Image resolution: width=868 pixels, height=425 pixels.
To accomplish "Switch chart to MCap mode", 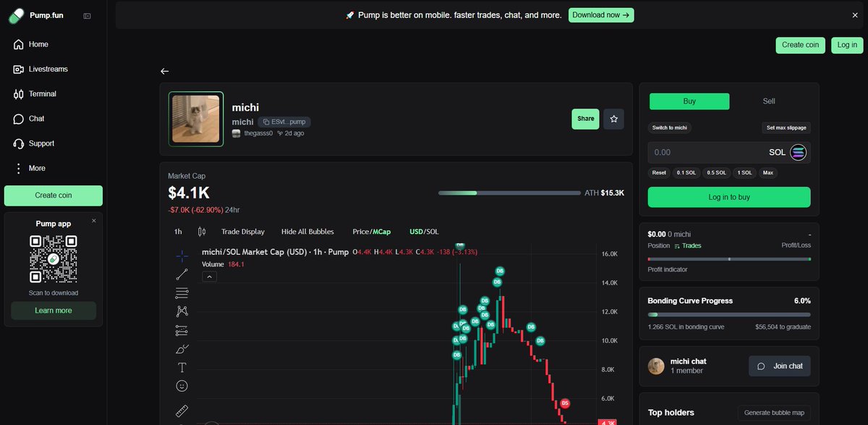I will [382, 232].
